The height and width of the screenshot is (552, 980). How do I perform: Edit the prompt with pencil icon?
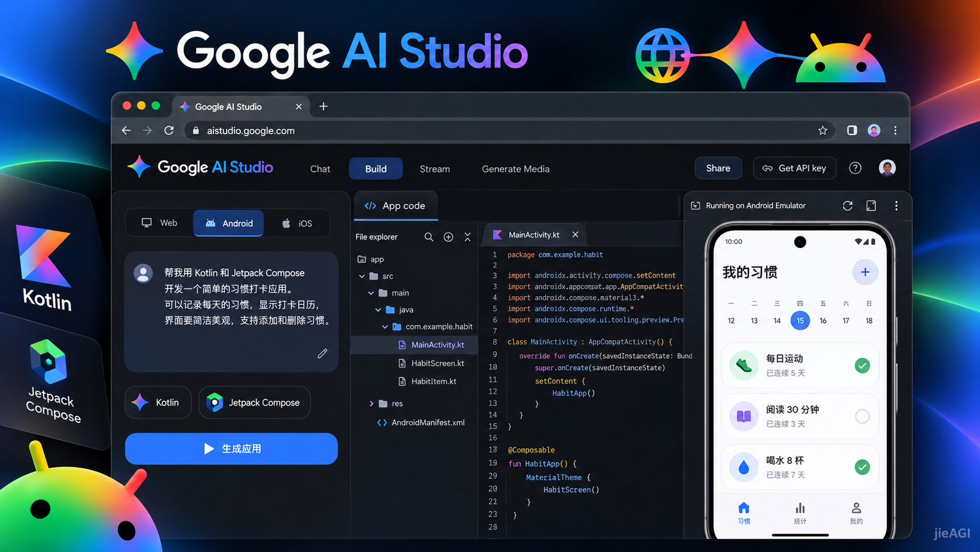322,353
